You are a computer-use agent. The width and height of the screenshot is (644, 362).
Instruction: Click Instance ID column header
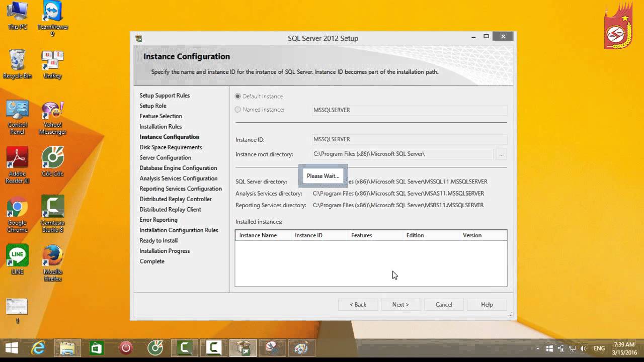point(319,235)
